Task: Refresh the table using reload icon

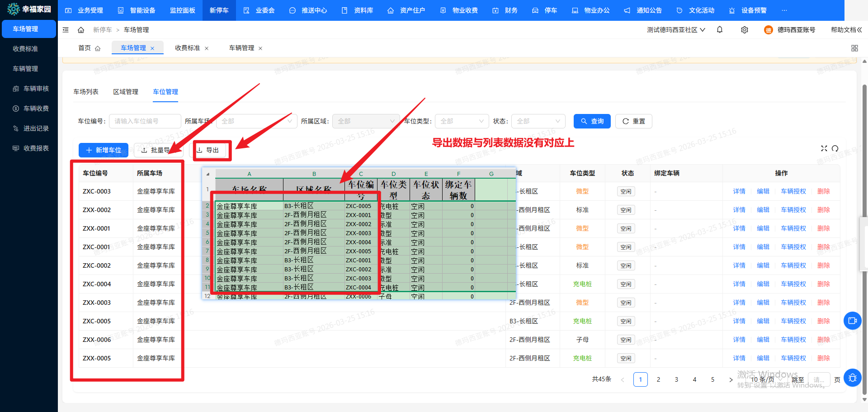Action: pyautogui.click(x=835, y=148)
